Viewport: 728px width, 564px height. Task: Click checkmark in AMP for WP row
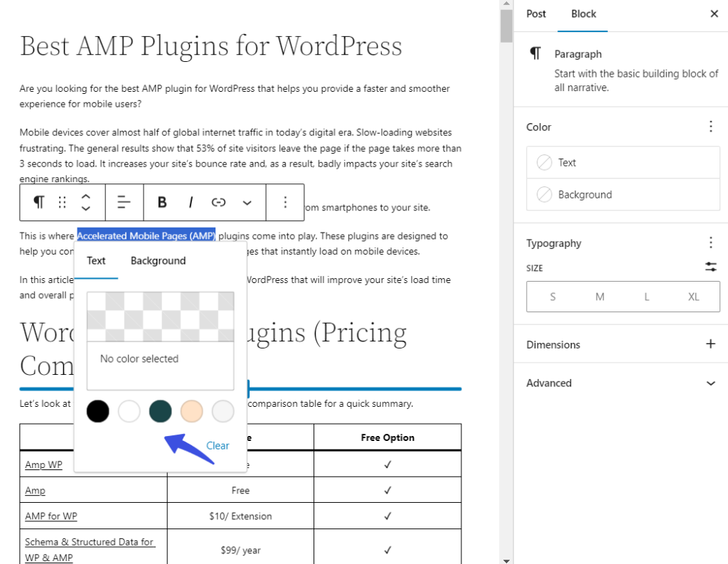point(387,516)
